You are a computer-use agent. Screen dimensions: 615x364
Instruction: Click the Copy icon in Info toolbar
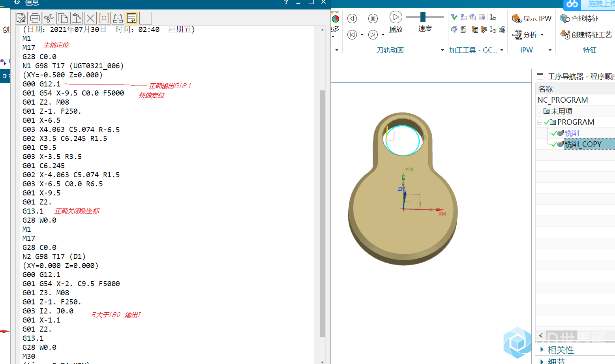tap(63, 18)
